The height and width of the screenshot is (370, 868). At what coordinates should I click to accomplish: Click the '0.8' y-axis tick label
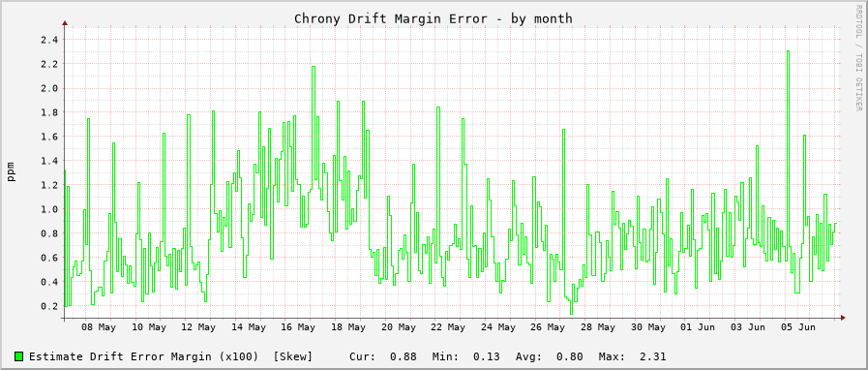pyautogui.click(x=49, y=233)
